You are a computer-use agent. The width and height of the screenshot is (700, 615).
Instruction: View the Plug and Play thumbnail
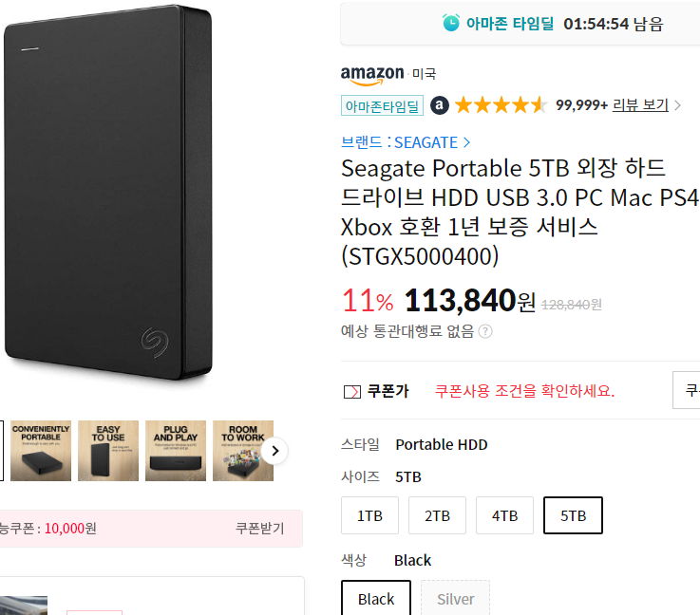[x=176, y=451]
